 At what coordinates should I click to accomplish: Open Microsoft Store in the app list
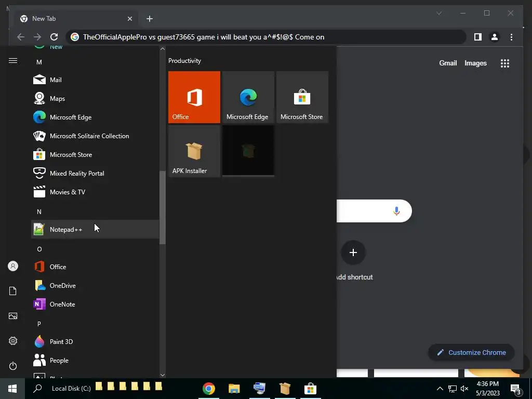coord(95,154)
